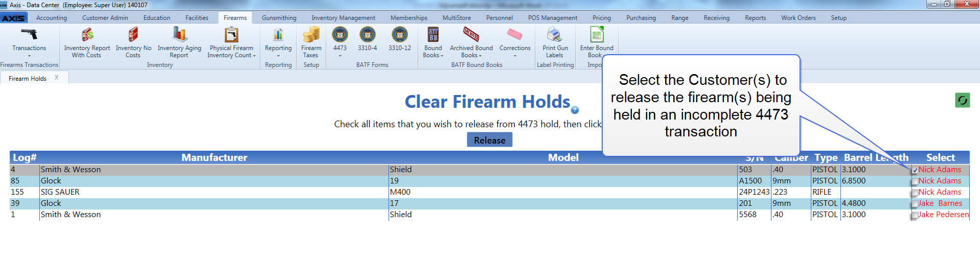Viewport: 980px width, 258px height.
Task: Click serial number A1500 cell
Action: [754, 181]
